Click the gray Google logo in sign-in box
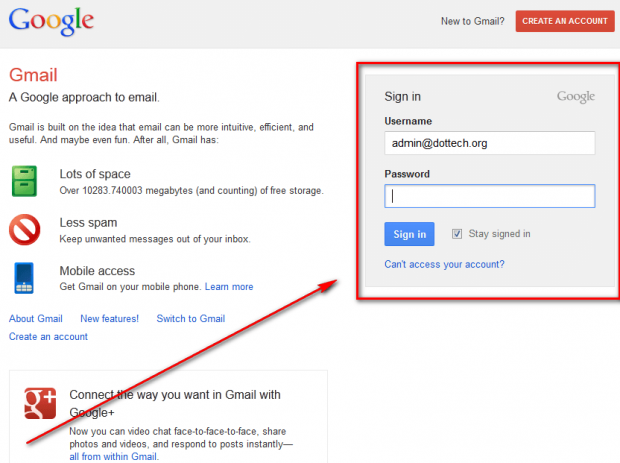The image size is (620, 463). 576,96
